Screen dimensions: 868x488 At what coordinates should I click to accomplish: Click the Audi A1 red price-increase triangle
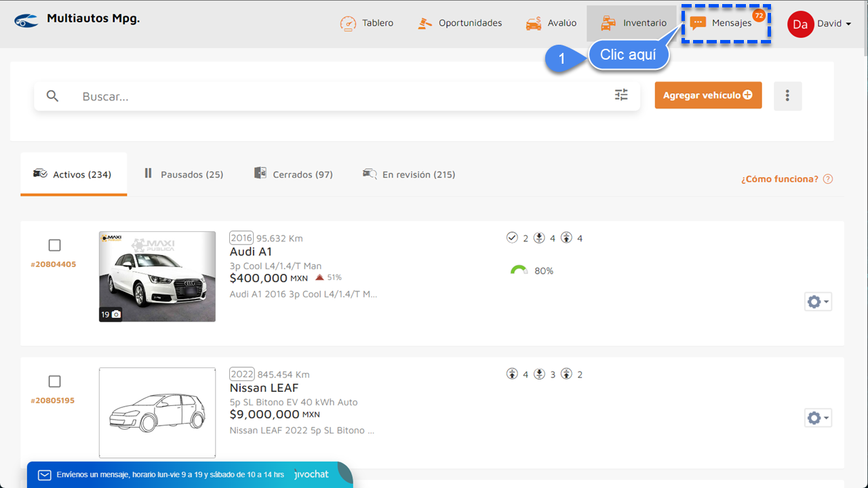click(319, 277)
